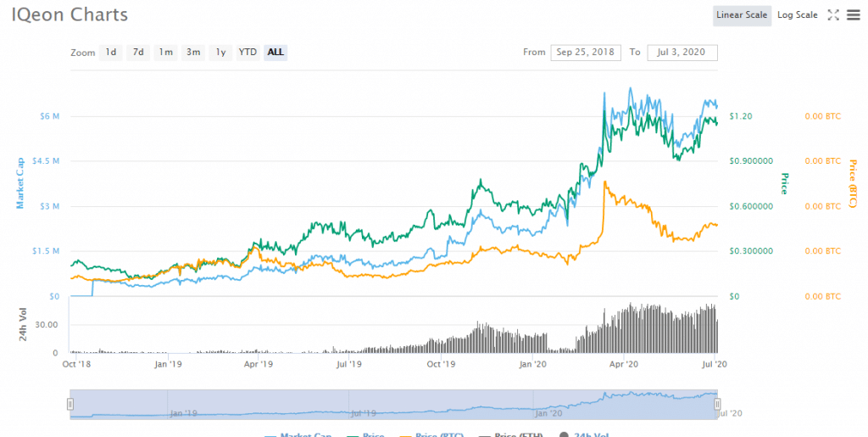The image size is (868, 437).
Task: Click the Apr '19 x-axis label
Action: click(259, 364)
